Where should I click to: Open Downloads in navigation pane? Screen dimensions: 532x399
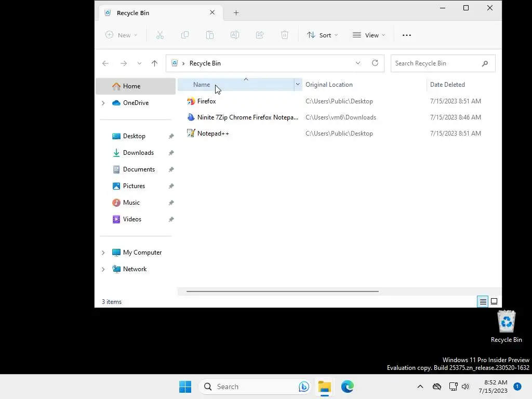[138, 153]
